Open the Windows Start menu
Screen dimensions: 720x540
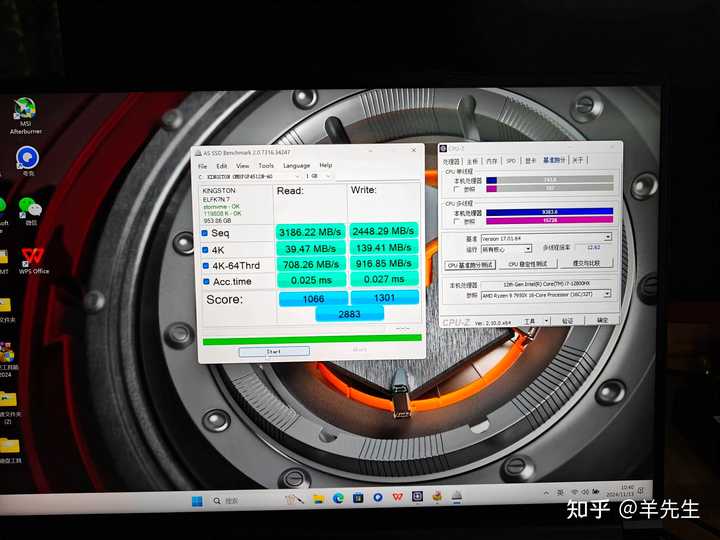[197, 501]
